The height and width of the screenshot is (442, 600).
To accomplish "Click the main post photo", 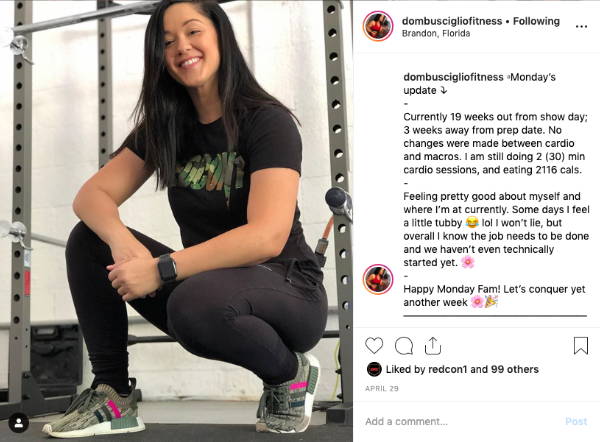I will click(x=176, y=221).
